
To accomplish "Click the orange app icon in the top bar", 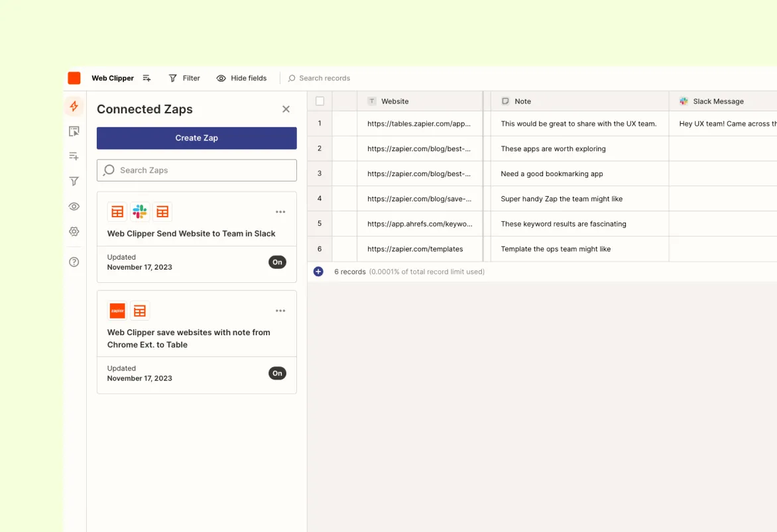I will click(74, 78).
